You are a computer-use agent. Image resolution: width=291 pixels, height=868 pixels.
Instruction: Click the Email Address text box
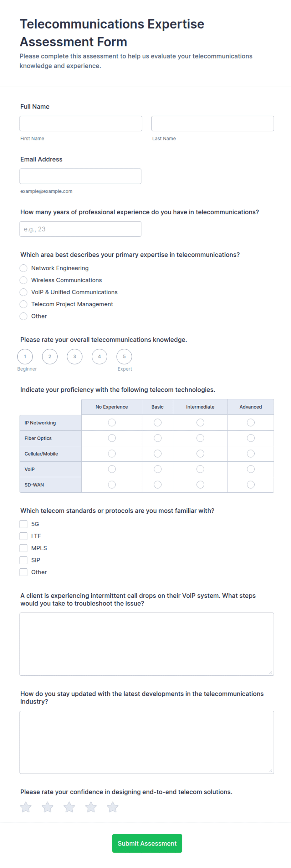coord(80,176)
